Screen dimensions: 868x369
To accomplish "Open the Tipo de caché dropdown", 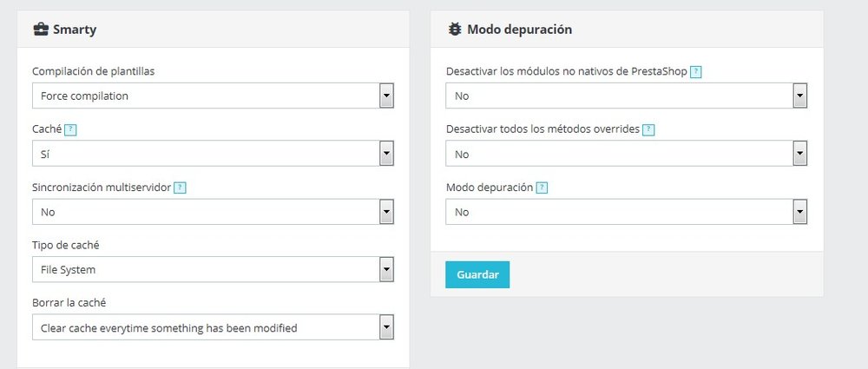I will pyautogui.click(x=213, y=269).
